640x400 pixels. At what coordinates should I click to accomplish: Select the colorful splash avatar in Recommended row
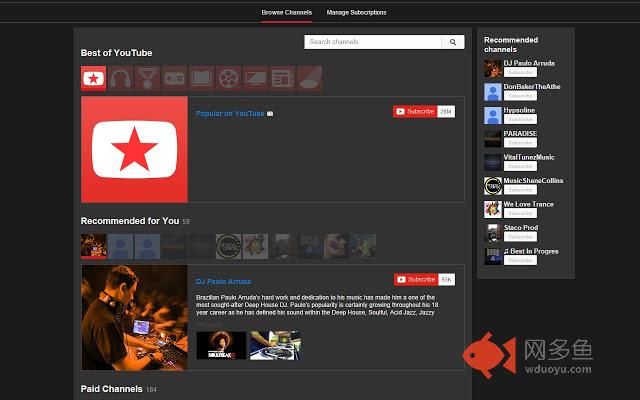tap(256, 247)
